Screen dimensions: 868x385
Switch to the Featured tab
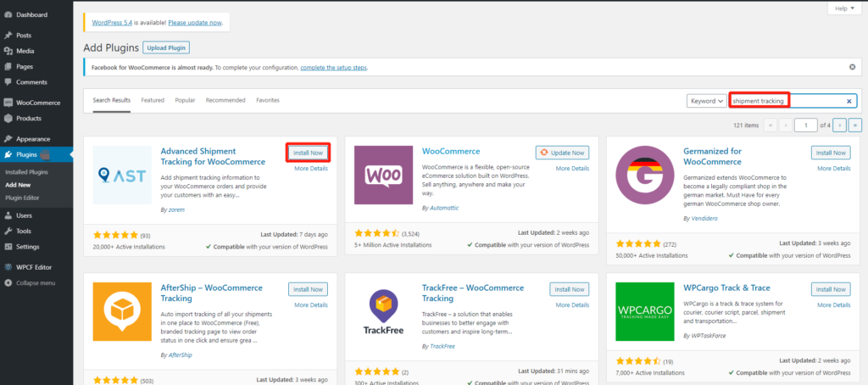[x=153, y=100]
